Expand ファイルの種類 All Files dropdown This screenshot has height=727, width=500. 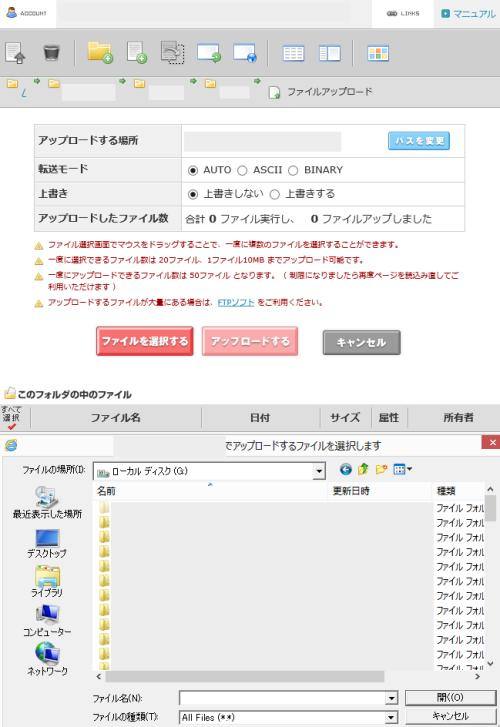pos(391,717)
